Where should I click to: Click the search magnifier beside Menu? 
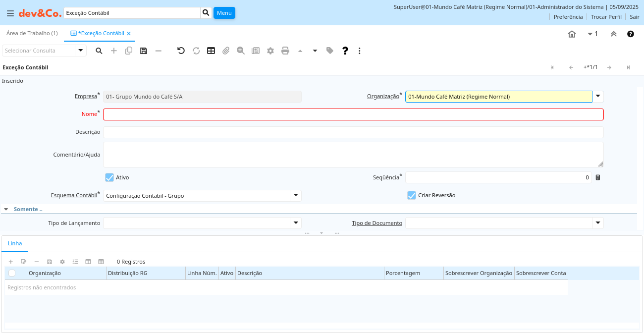[206, 13]
